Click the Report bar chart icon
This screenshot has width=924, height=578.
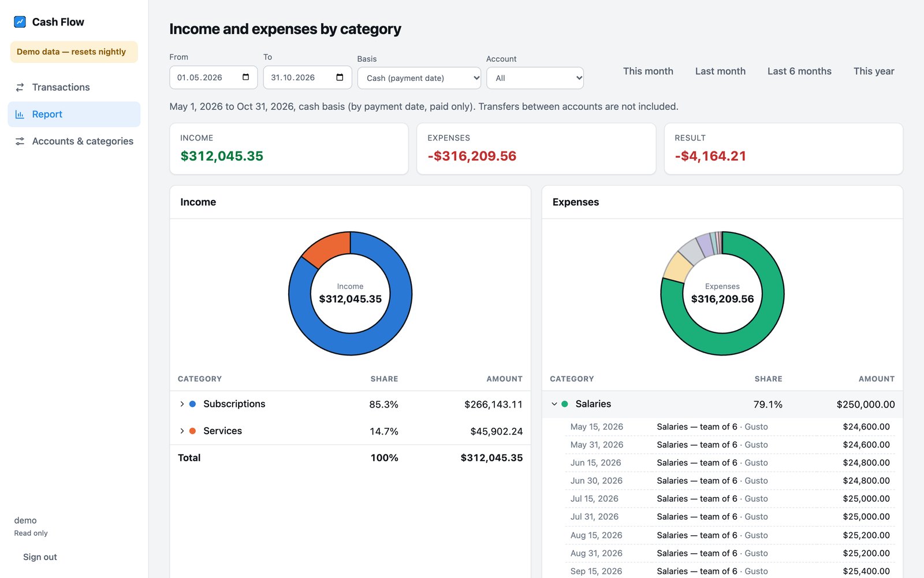[x=20, y=114]
